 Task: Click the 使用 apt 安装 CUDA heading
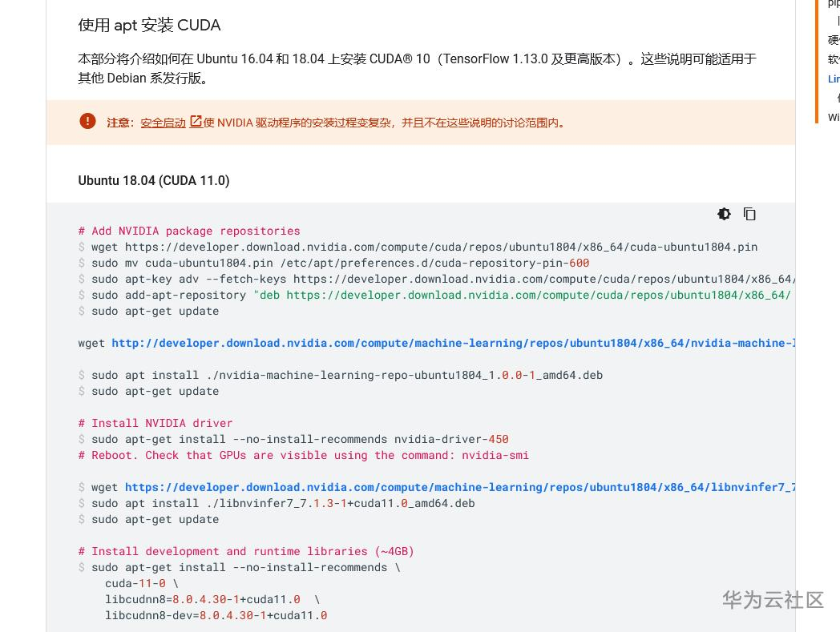[149, 25]
